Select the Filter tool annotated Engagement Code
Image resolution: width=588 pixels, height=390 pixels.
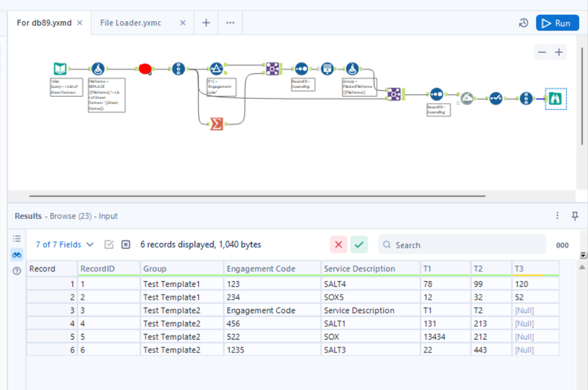click(217, 69)
